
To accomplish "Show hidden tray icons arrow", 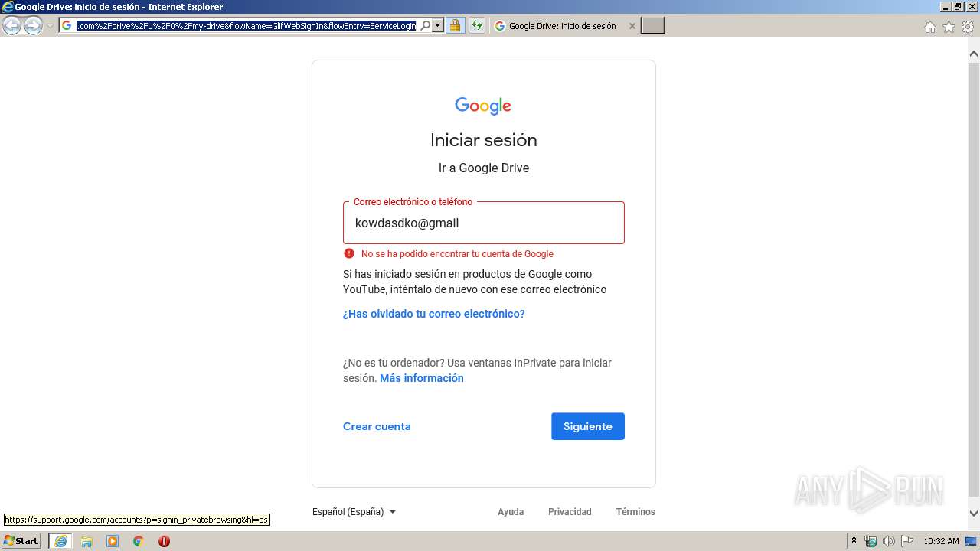I will point(854,541).
